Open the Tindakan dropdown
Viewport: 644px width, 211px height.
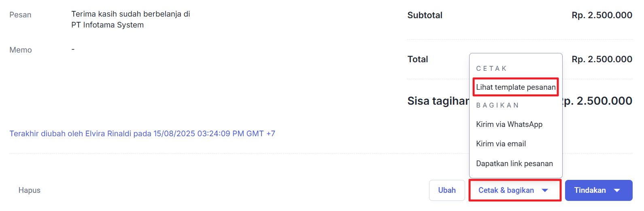(x=598, y=190)
